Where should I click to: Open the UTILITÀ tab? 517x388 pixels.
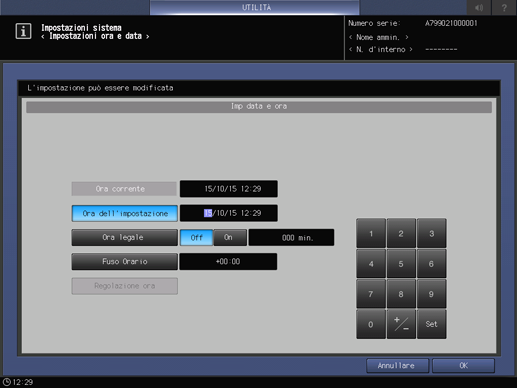click(x=255, y=7)
